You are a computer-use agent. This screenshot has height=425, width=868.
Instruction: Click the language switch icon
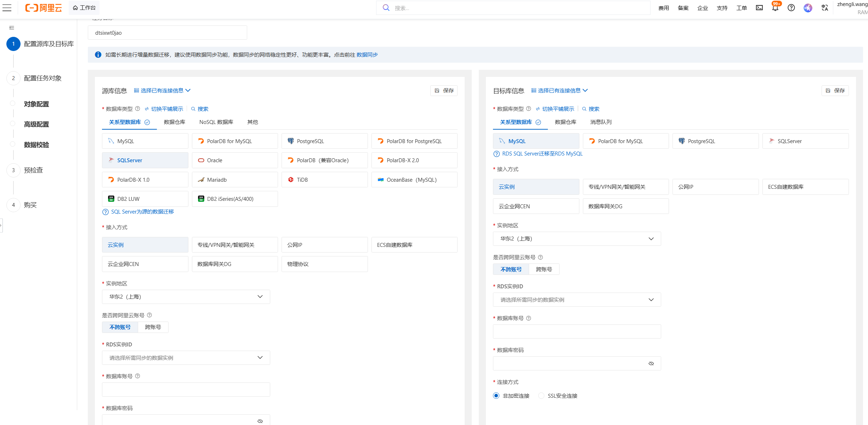(824, 8)
